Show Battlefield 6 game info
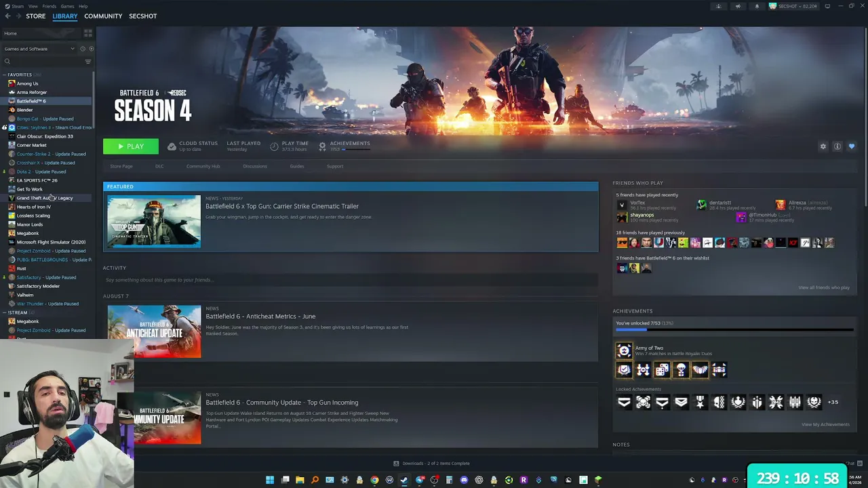The image size is (868, 488). (837, 146)
